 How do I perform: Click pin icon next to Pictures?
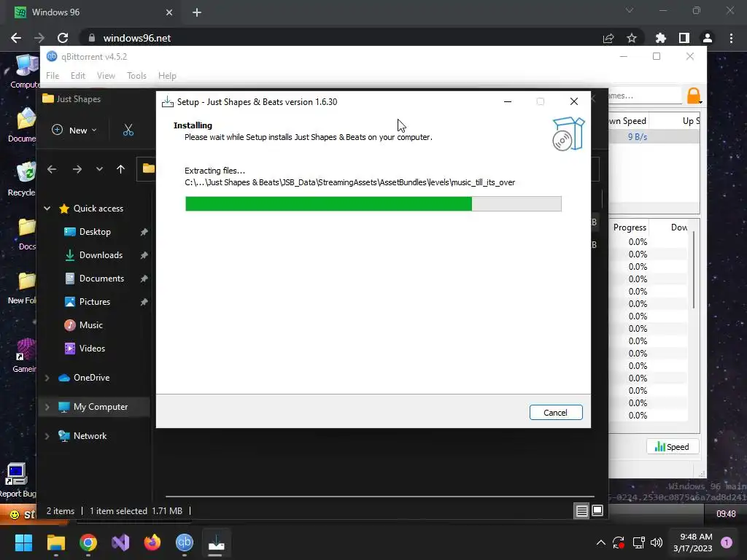(x=144, y=302)
